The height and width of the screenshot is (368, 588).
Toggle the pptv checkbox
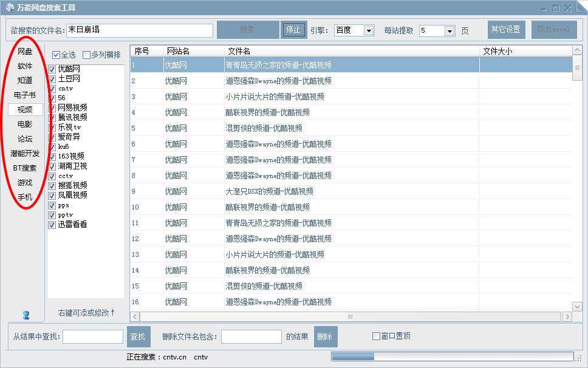pos(52,215)
